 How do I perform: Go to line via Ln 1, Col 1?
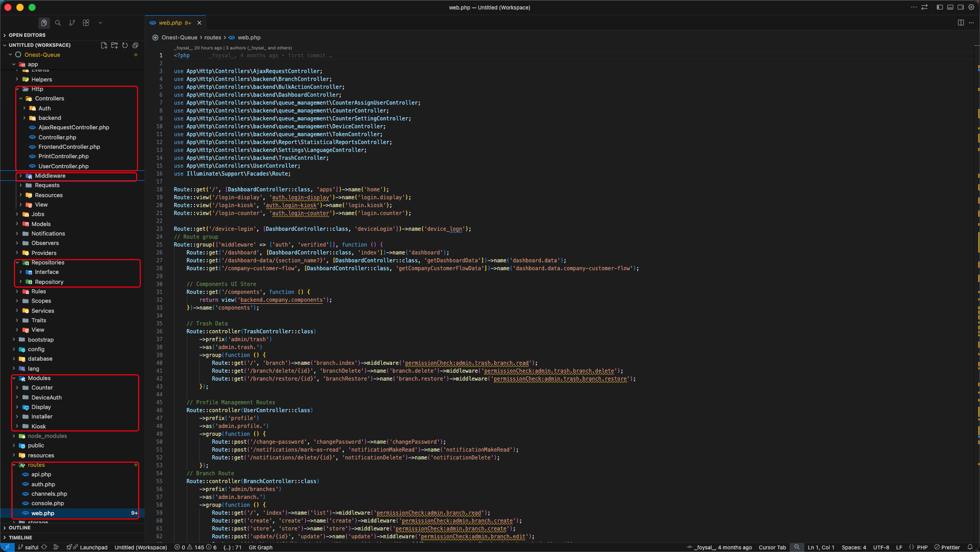coord(821,547)
